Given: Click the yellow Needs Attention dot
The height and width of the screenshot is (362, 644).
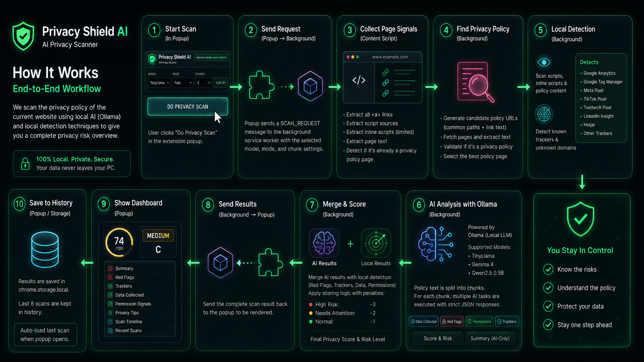Looking at the screenshot, I should point(311,313).
